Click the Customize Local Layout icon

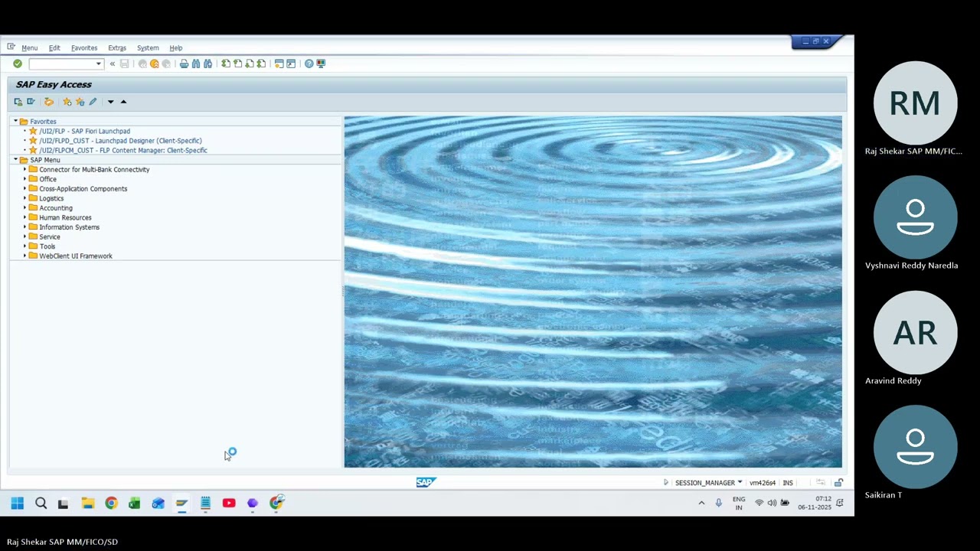point(321,64)
